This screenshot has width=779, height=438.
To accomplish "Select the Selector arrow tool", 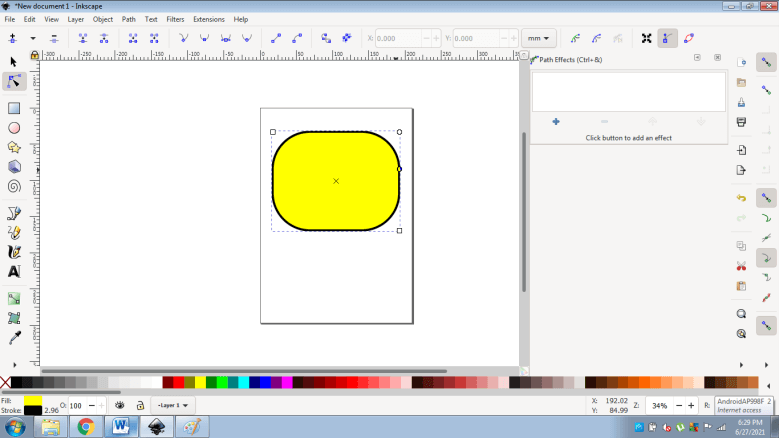I will pyautogui.click(x=13, y=62).
